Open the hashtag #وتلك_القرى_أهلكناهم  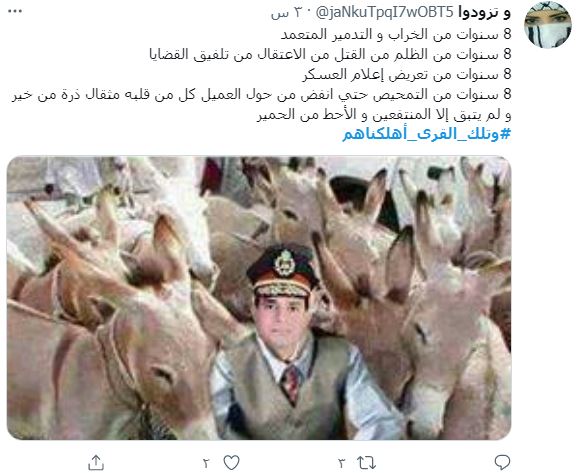pos(426,134)
